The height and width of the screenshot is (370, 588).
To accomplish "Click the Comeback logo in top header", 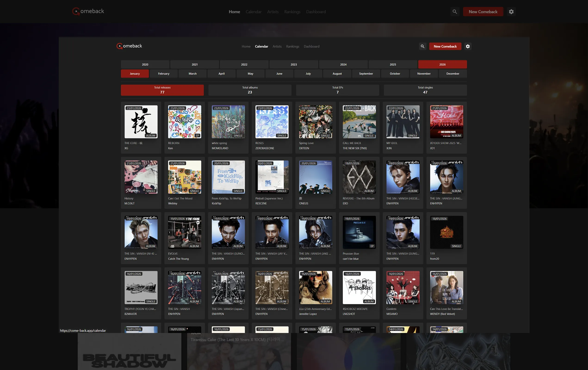I will point(88,11).
